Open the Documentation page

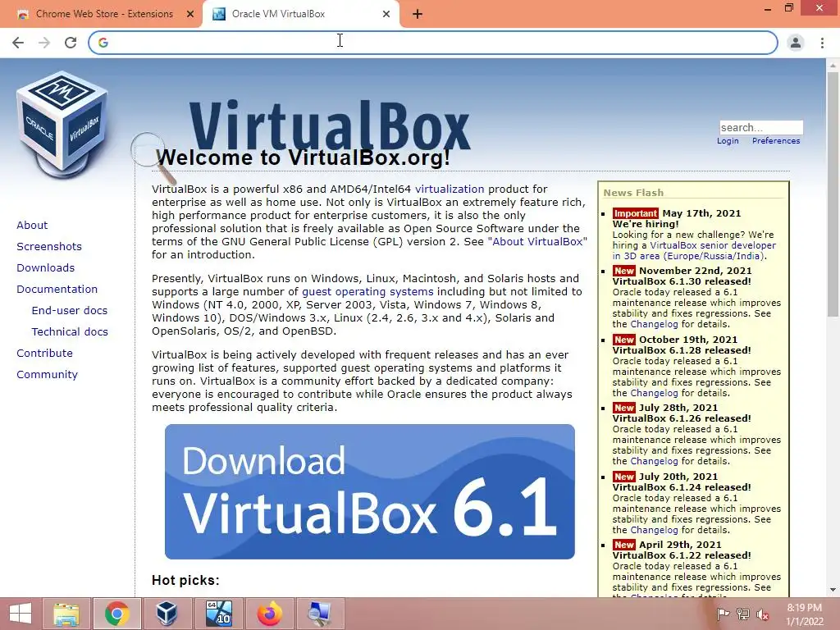click(57, 290)
